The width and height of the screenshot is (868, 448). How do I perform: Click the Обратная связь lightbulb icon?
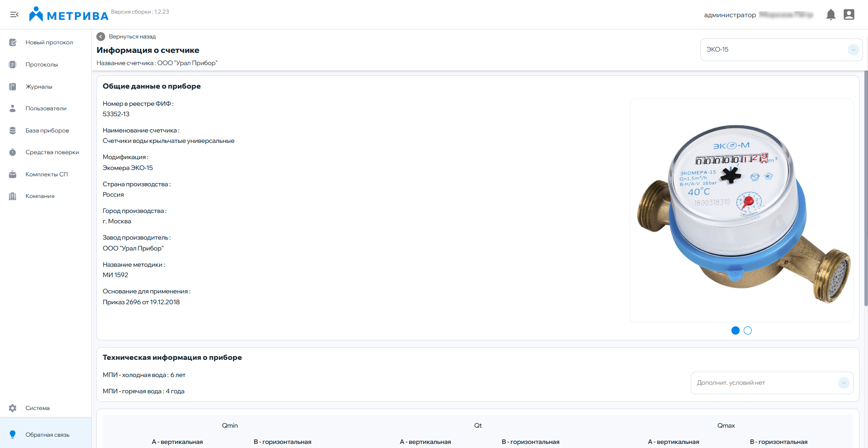point(13,434)
